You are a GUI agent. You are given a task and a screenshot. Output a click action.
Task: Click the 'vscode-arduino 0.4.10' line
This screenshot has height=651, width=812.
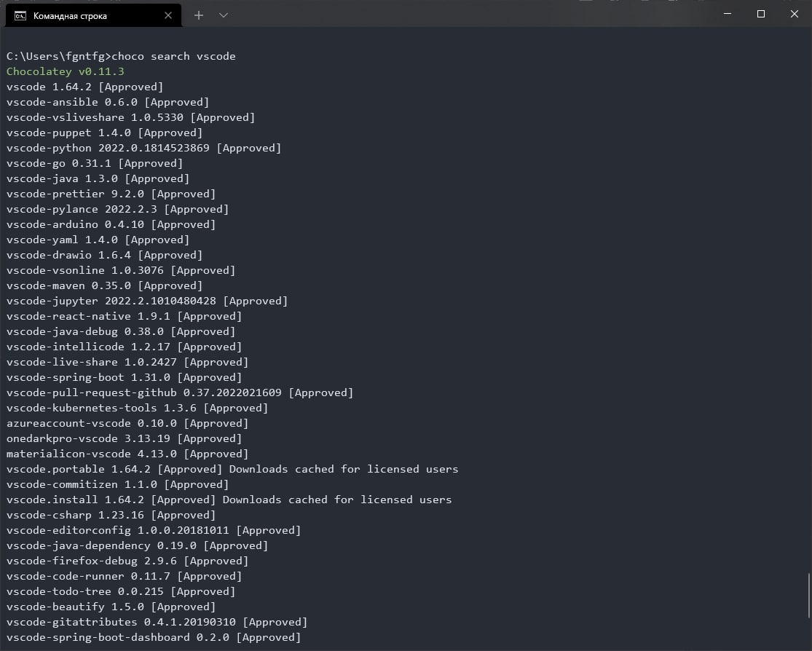click(111, 224)
